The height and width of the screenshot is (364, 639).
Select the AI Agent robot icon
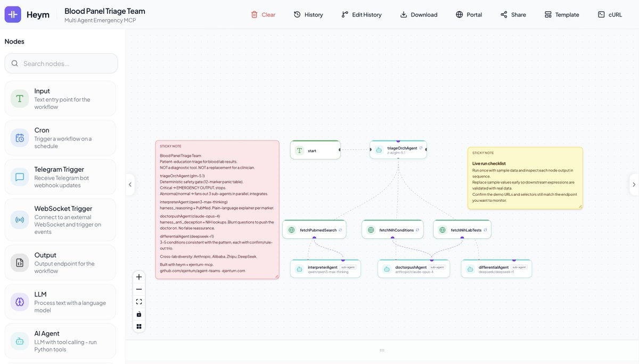tap(20, 341)
